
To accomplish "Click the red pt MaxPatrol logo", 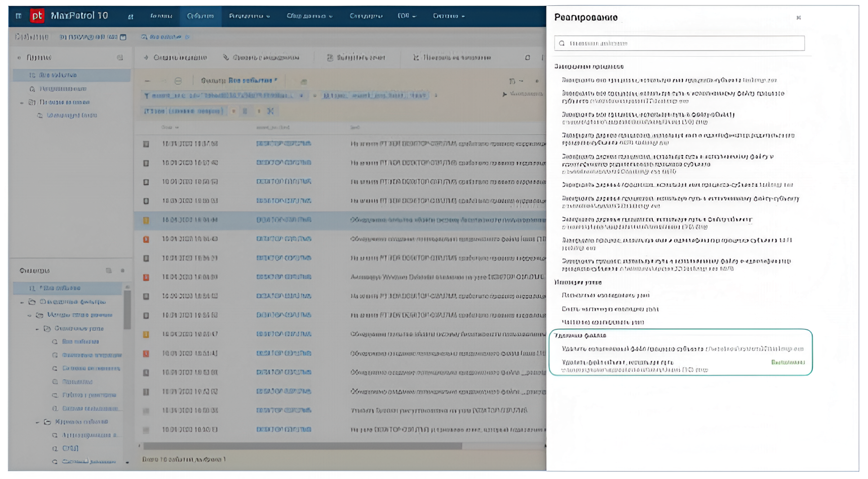I will pos(37,16).
